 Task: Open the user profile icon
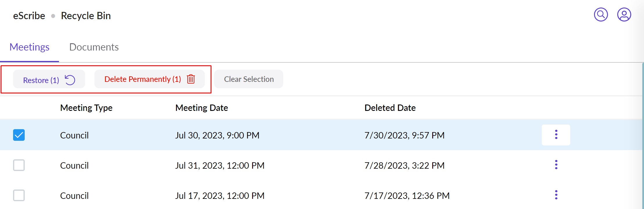click(624, 15)
